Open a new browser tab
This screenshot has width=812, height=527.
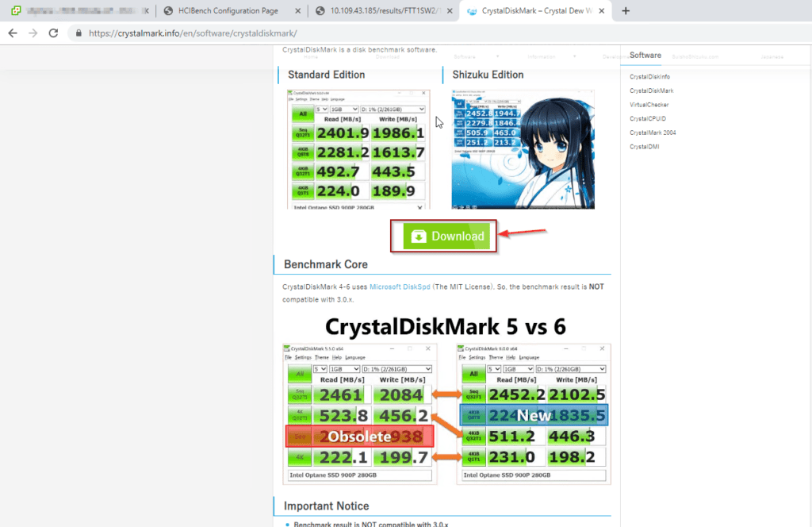pyautogui.click(x=626, y=11)
